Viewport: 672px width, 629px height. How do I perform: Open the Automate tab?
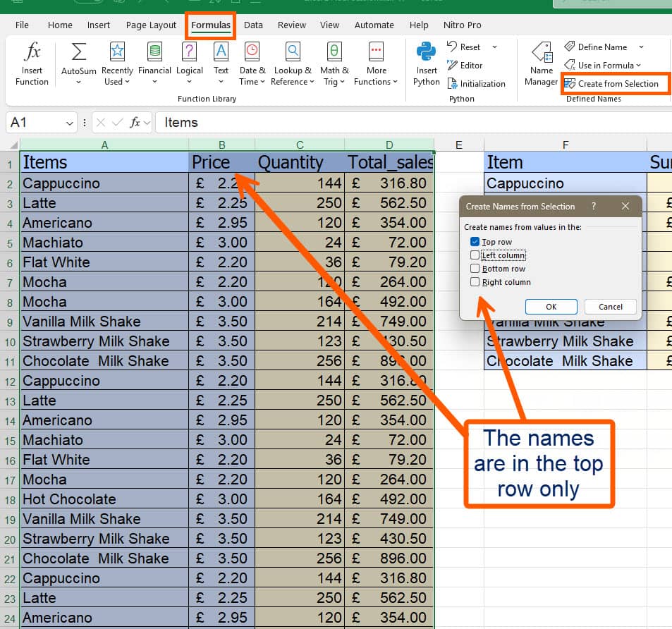tap(374, 25)
